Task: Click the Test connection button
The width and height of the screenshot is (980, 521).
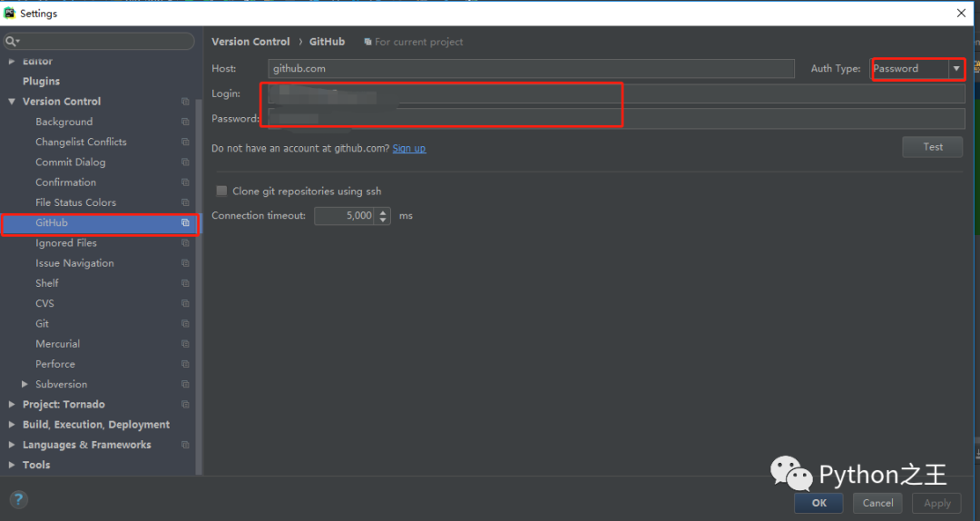Action: click(933, 147)
